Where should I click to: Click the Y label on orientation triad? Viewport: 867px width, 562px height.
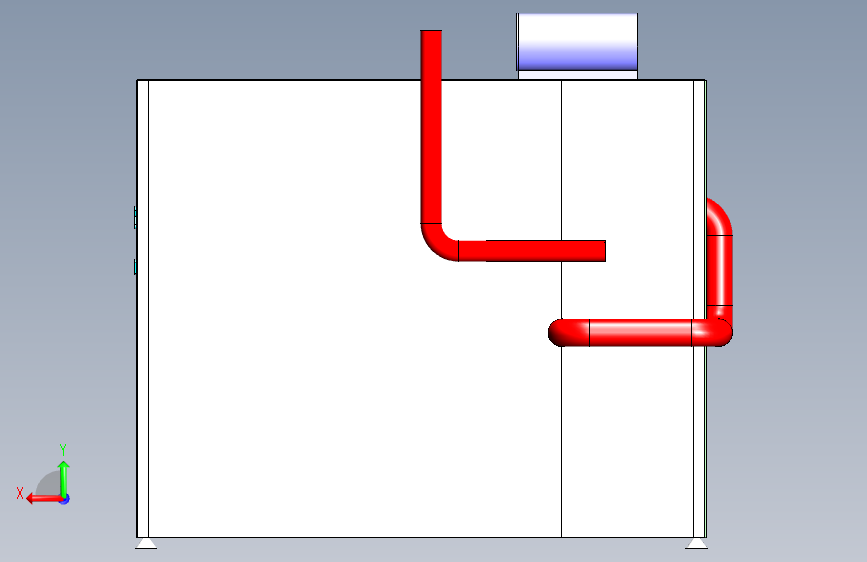(x=63, y=449)
